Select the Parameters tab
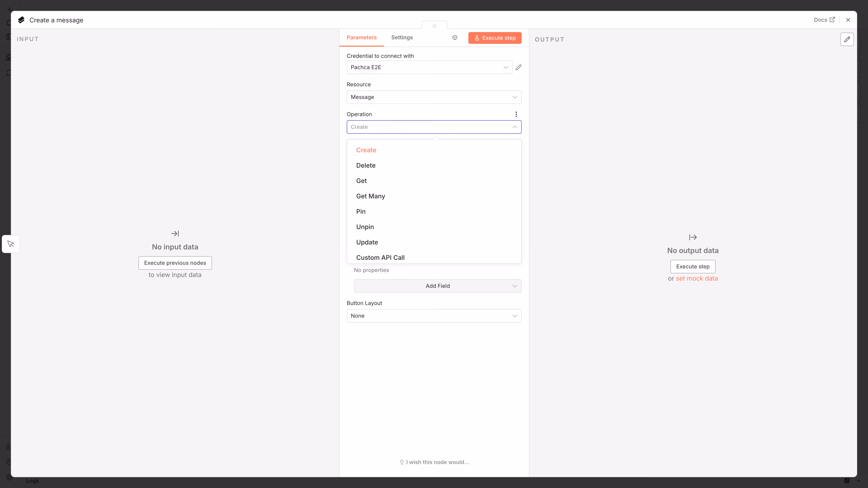868x488 pixels. (362, 38)
